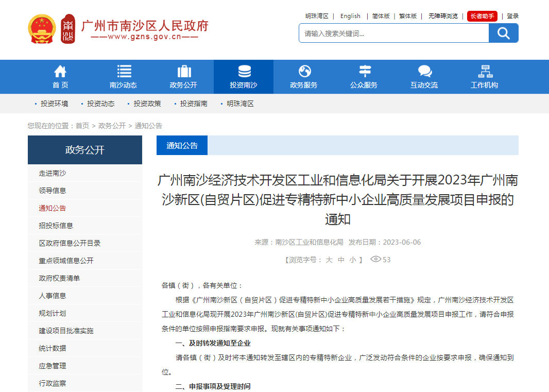Click the 政务公开 sidebar header

click(85, 150)
